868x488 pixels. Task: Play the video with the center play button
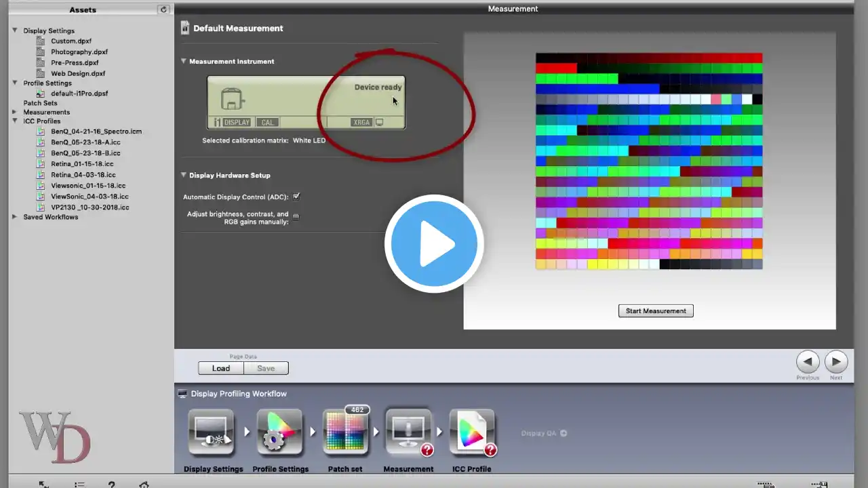point(434,244)
